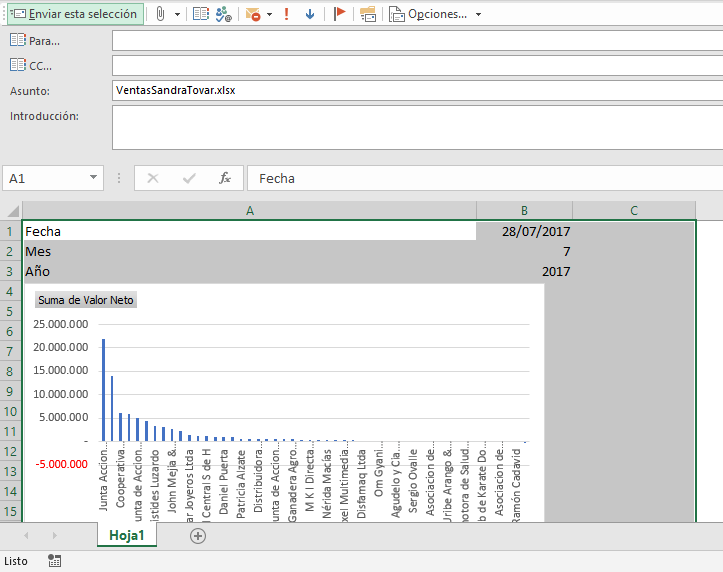Click the Introducción text box
The height and width of the screenshot is (572, 723).
point(417,127)
